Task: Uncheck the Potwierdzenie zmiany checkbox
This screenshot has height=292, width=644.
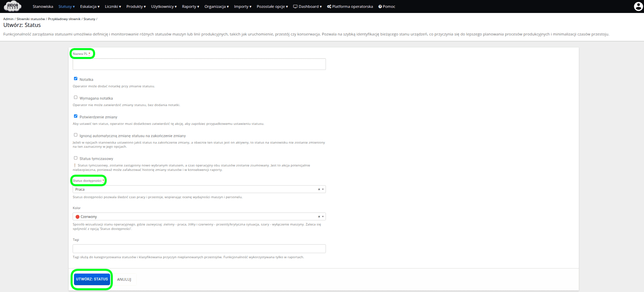Action: [x=76, y=116]
